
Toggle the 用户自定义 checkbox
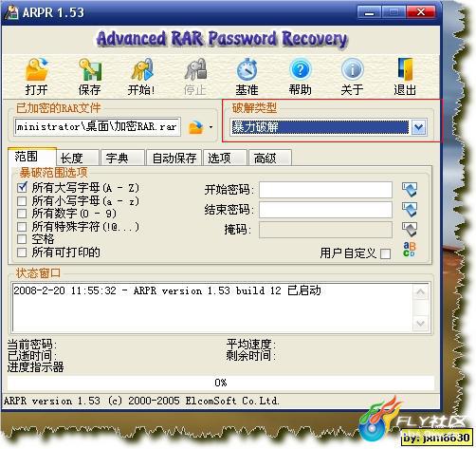click(385, 253)
